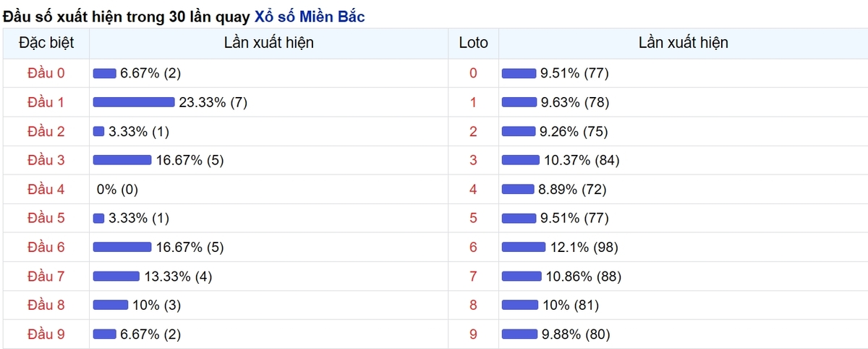The image size is (868, 349).
Task: Click the Đặc biệt column header
Action: (46, 43)
